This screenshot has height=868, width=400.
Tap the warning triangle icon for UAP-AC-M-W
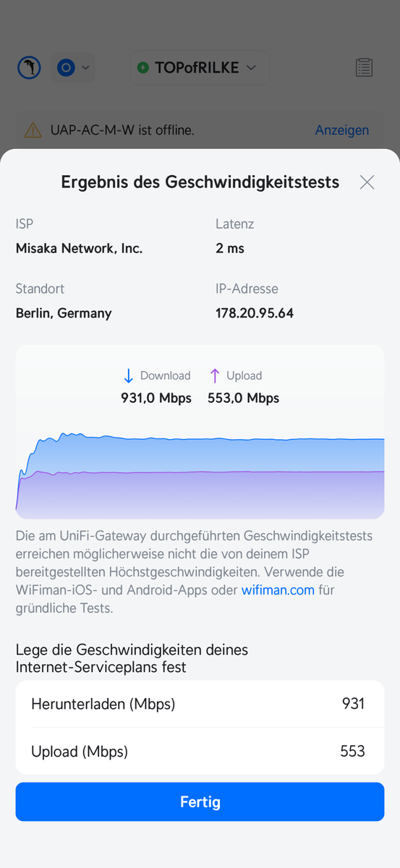33,130
